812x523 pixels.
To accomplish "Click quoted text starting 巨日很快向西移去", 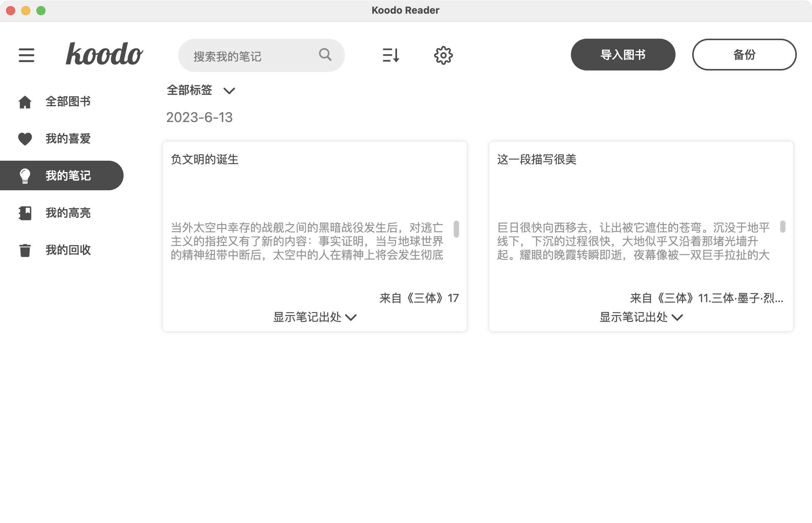I will pyautogui.click(x=633, y=241).
